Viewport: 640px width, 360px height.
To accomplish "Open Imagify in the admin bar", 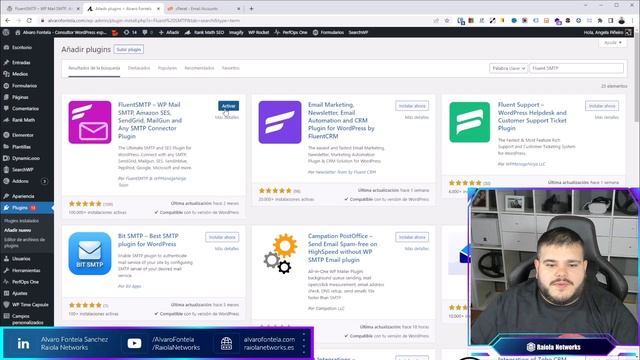I will click(236, 32).
